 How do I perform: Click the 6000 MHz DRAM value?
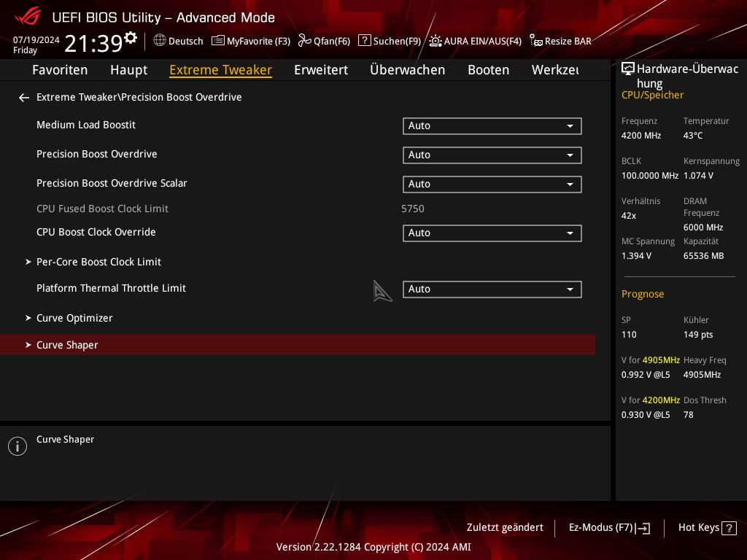[703, 227]
